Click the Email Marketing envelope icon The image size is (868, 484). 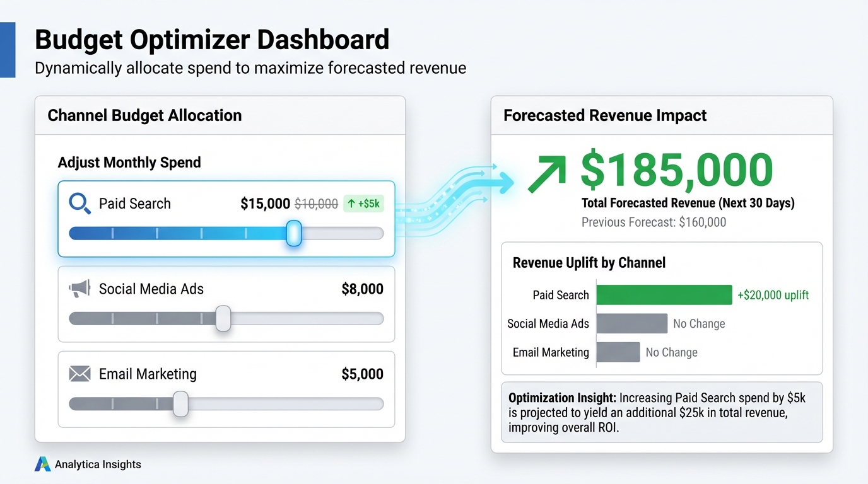pos(80,374)
